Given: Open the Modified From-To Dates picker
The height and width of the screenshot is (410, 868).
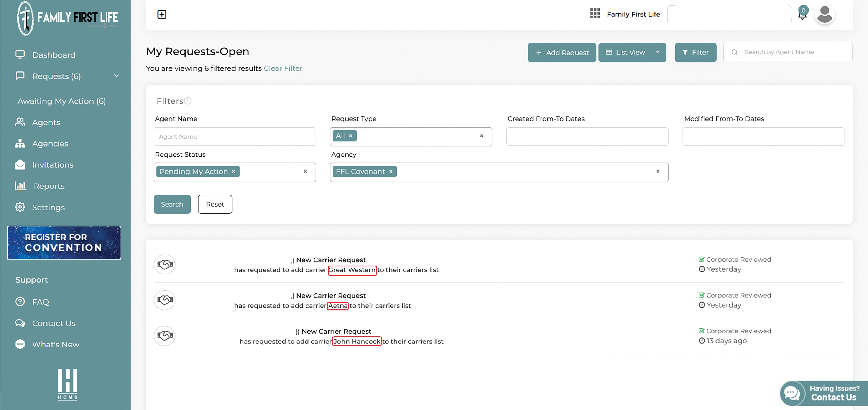Looking at the screenshot, I should click(764, 137).
